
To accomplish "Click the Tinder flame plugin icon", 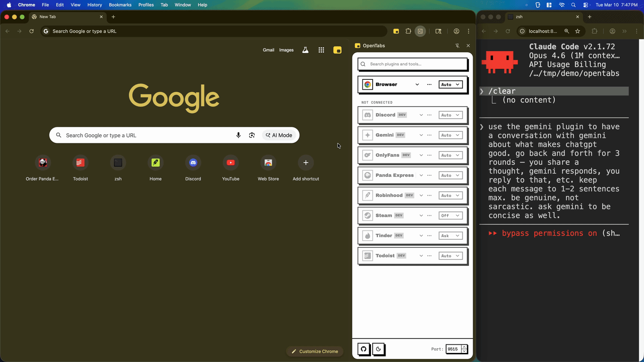I will 368,236.
